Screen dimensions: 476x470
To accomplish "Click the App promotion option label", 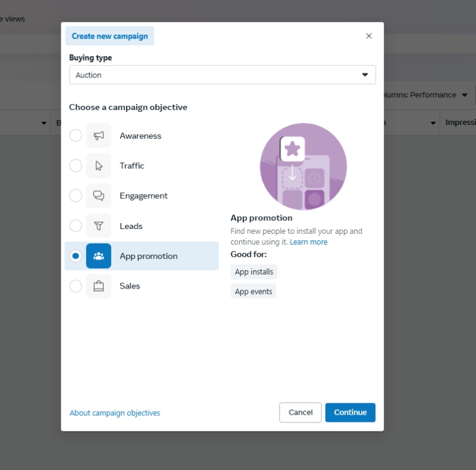I will point(148,256).
